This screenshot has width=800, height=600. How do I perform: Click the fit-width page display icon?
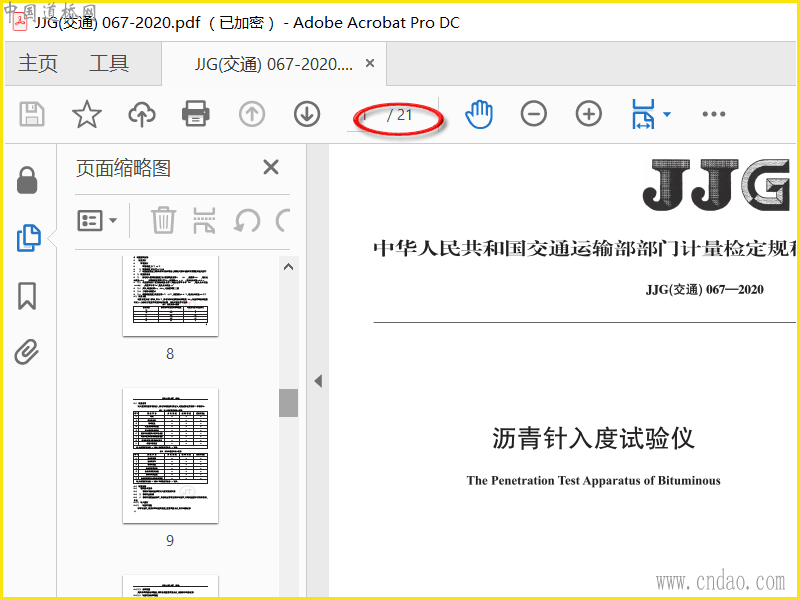tap(643, 114)
